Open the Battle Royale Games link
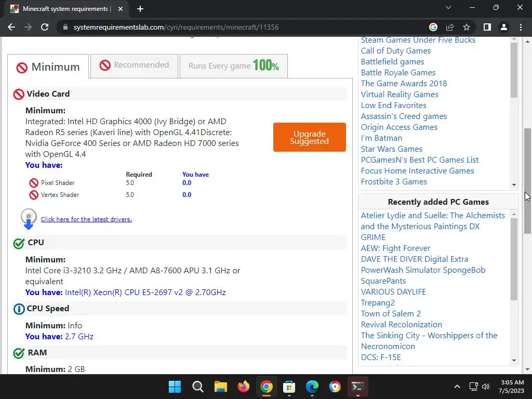The image size is (532, 399). (x=398, y=73)
